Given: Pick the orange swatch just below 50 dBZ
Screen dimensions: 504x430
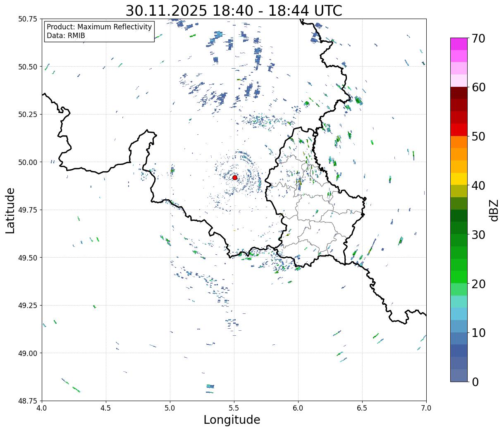Looking at the screenshot, I should (459, 142).
